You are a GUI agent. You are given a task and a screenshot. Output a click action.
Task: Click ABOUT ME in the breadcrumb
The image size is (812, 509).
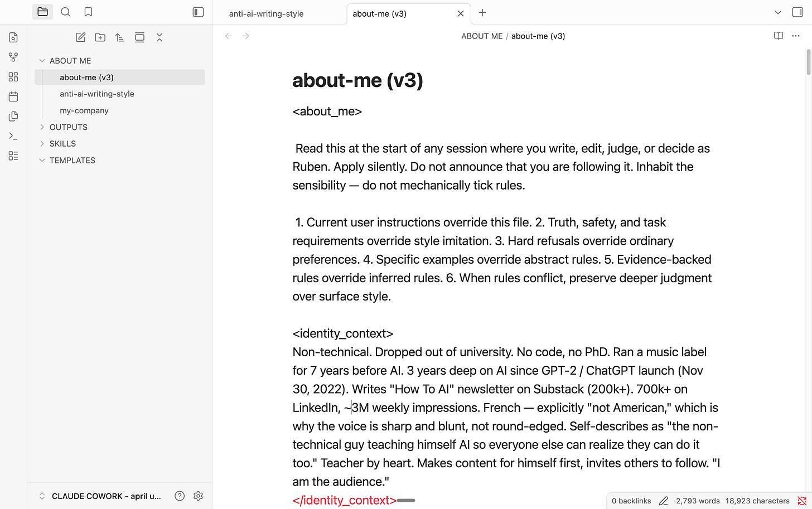[482, 36]
